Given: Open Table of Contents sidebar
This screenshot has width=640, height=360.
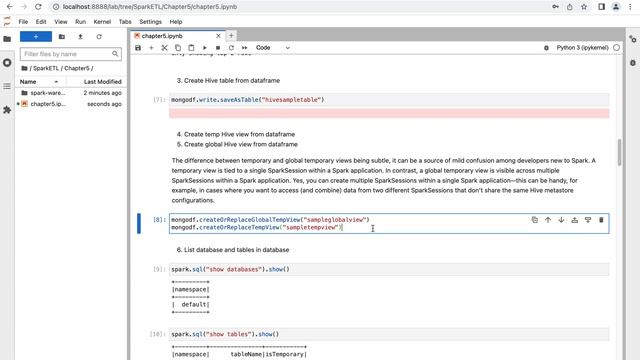Looking at the screenshot, I should pos(7,87).
